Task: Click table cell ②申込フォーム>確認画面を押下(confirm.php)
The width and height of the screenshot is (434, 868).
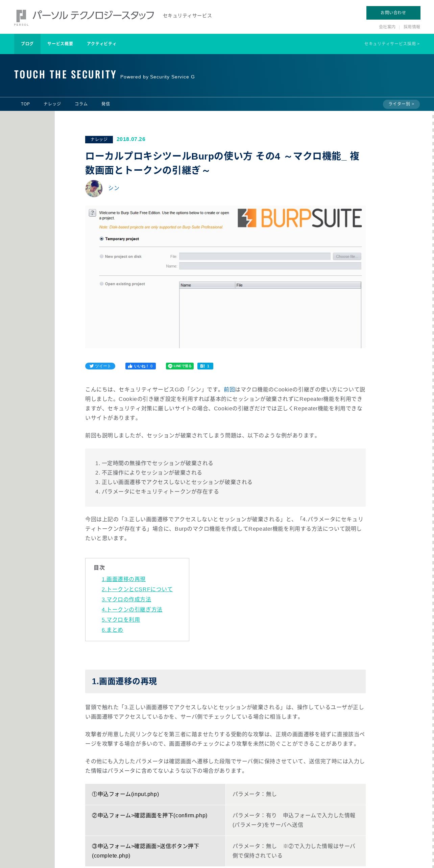Action: pos(155,820)
